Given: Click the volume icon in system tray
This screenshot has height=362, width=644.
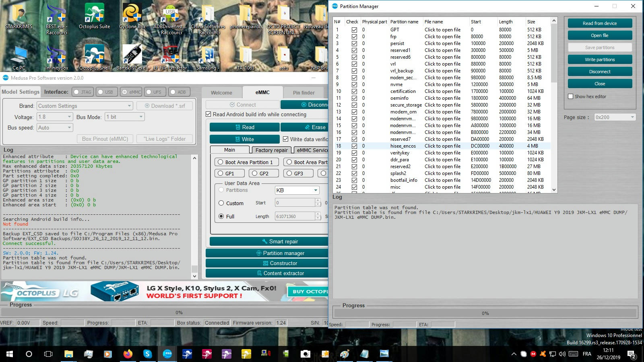Looking at the screenshot, I should click(x=562, y=354).
